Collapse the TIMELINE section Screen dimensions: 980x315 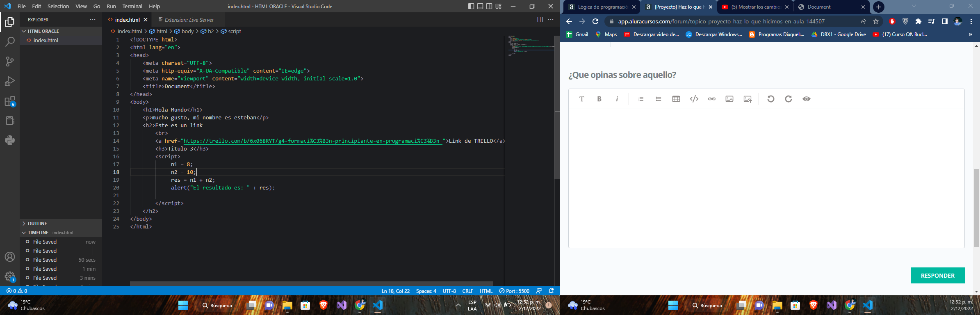click(62, 233)
